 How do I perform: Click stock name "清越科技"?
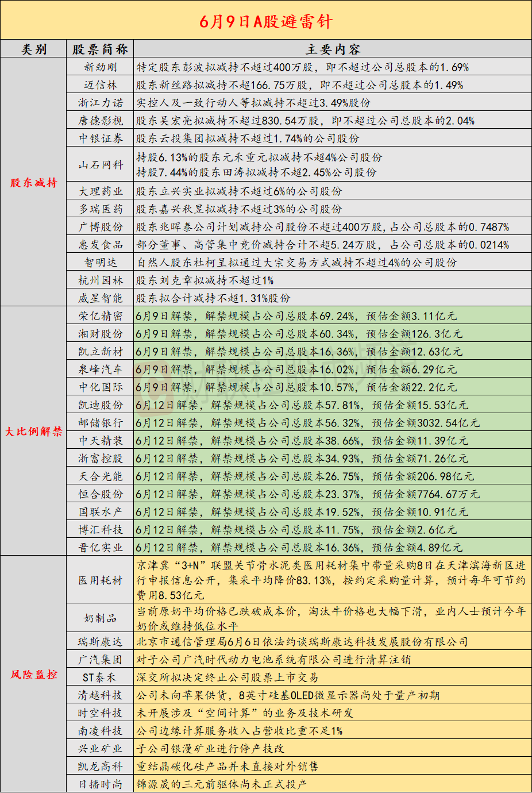click(x=101, y=695)
